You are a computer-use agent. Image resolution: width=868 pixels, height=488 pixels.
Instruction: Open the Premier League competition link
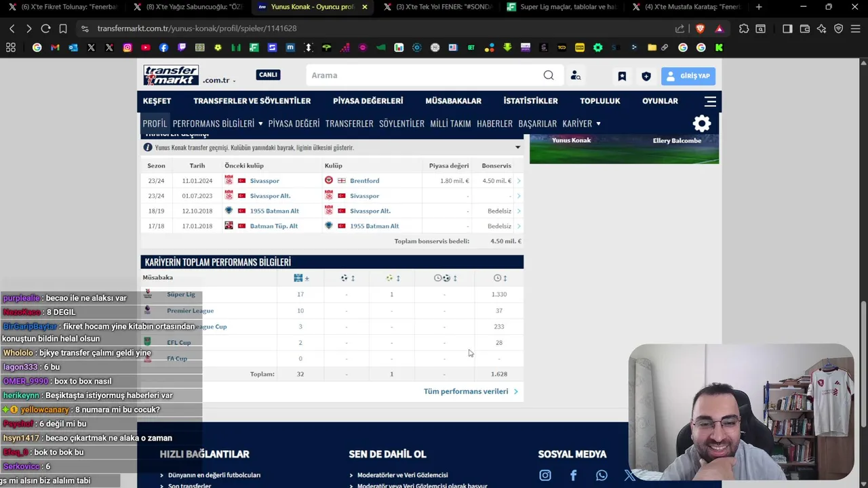click(x=190, y=310)
